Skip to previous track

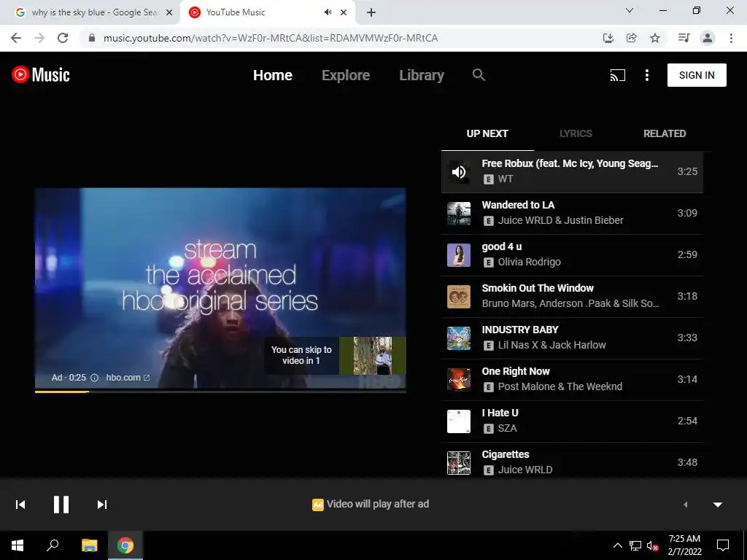tap(20, 505)
